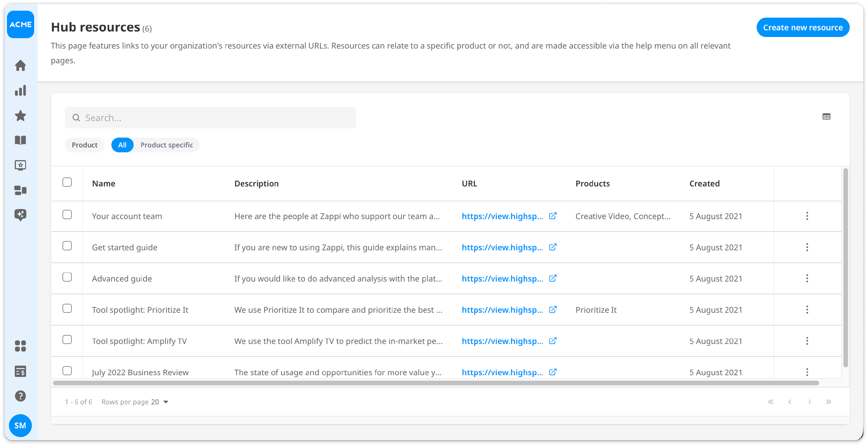Open external link icon for Advanced guide
The width and height of the screenshot is (868, 446).
click(x=553, y=278)
